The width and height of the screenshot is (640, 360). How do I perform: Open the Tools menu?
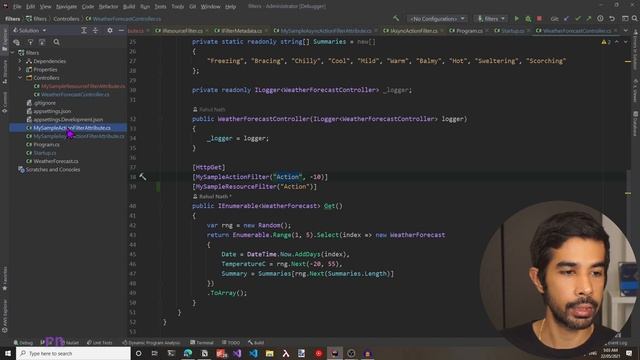coord(178,7)
